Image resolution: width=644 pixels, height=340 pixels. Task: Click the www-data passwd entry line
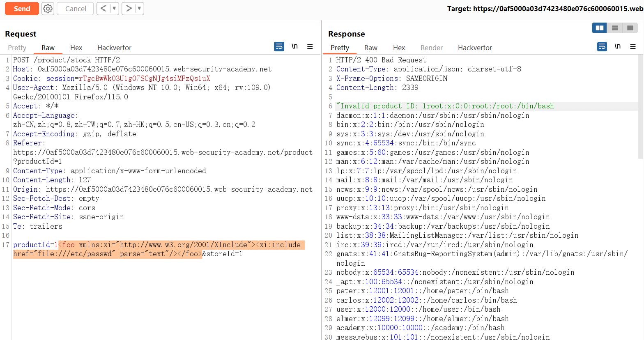pos(443,217)
